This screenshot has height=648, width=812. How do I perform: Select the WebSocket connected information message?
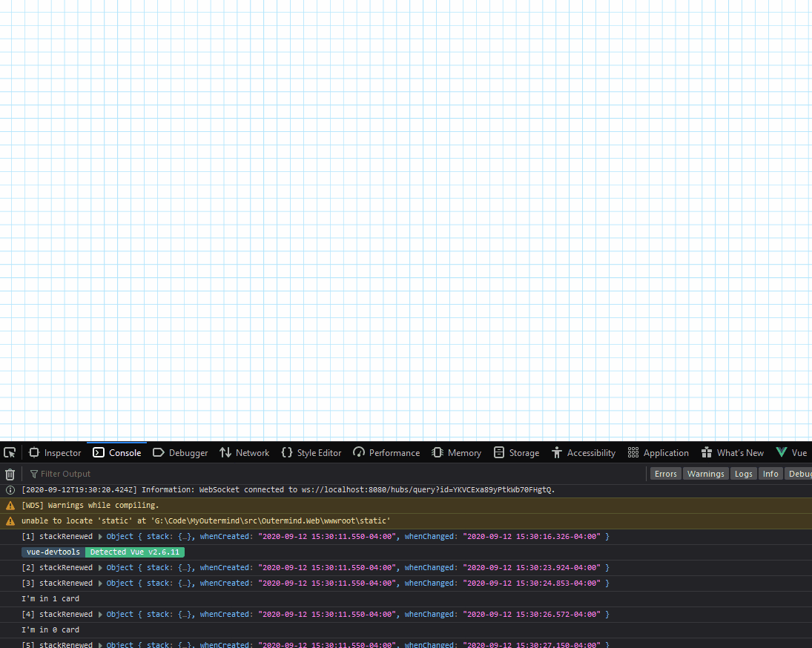pos(288,490)
